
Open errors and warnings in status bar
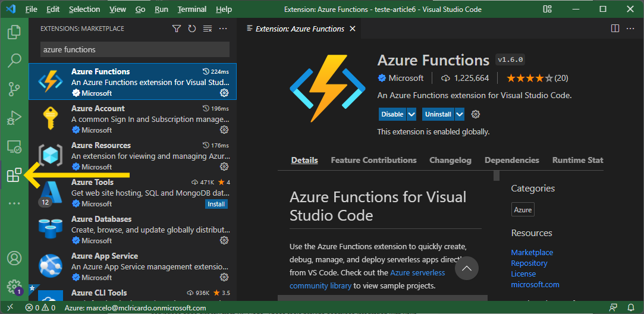40,308
